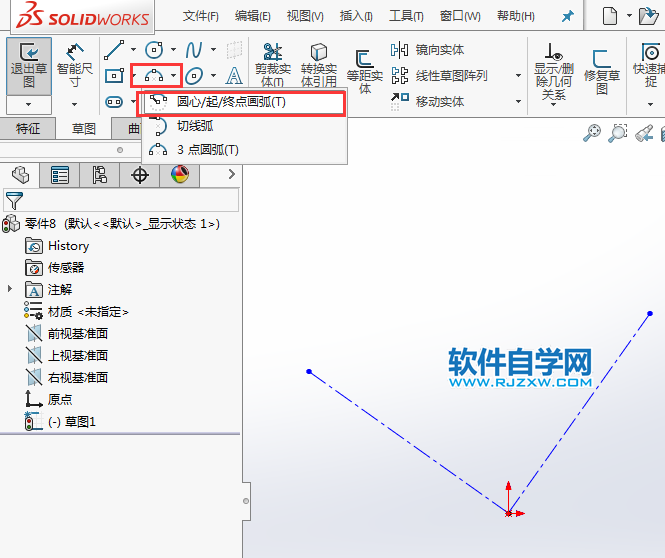Open the File (文件) menu
Image resolution: width=665 pixels, height=558 pixels.
(201, 17)
